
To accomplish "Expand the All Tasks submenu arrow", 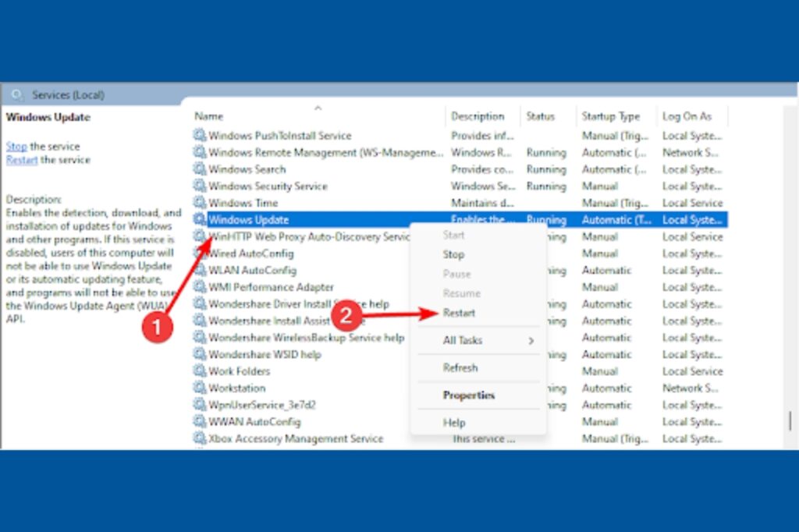I will pos(531,341).
